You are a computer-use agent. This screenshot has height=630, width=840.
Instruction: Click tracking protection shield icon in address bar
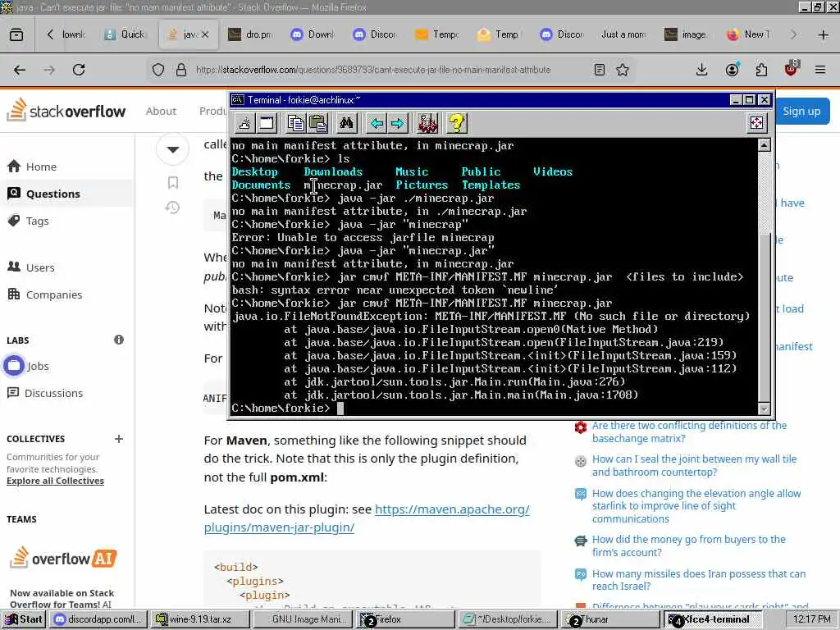click(158, 70)
